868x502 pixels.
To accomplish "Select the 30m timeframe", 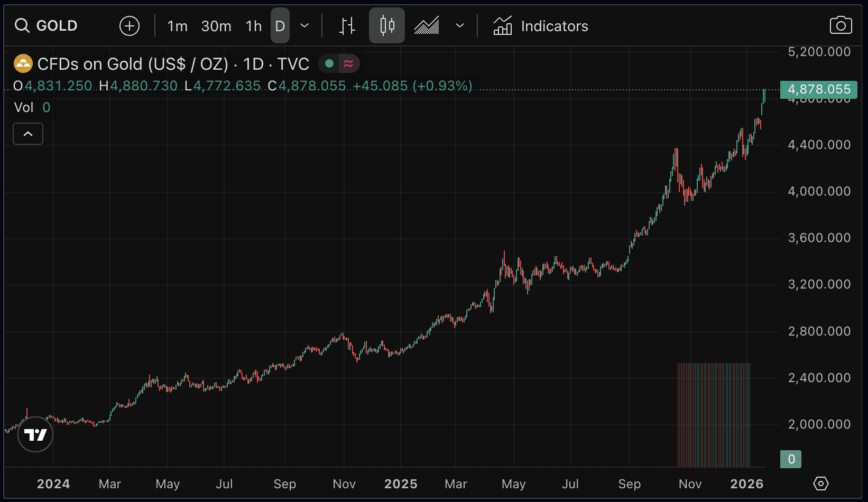I will pyautogui.click(x=216, y=26).
